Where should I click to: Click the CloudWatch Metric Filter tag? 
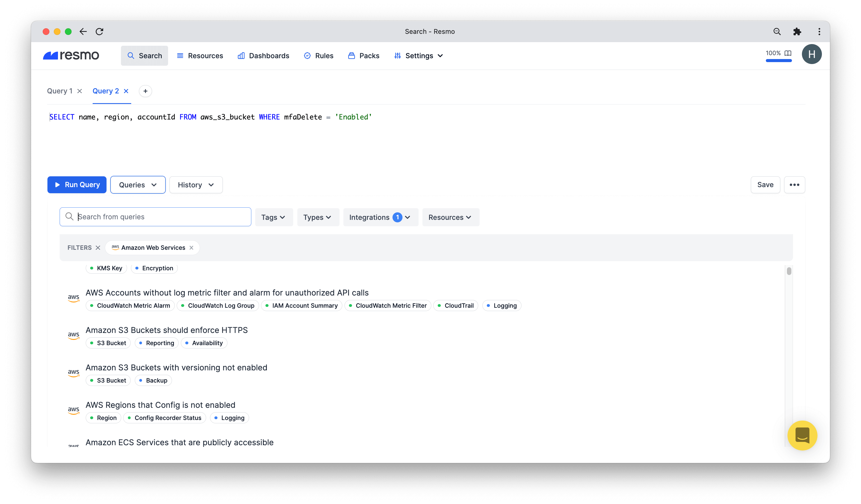[x=388, y=306]
